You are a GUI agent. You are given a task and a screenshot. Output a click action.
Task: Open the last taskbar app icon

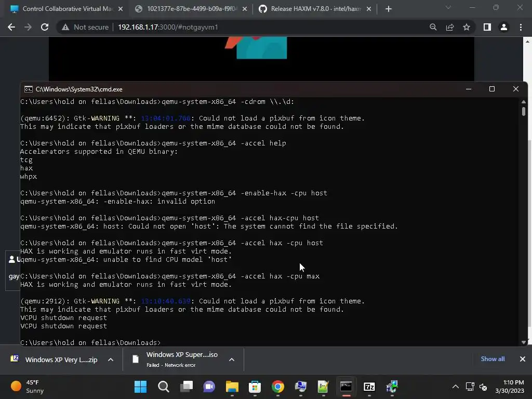[x=392, y=387]
